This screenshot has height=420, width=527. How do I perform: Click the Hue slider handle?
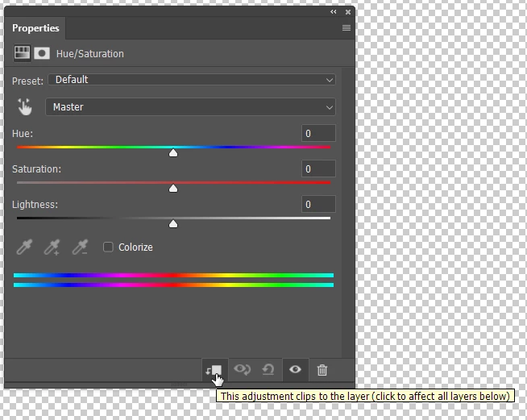point(173,153)
